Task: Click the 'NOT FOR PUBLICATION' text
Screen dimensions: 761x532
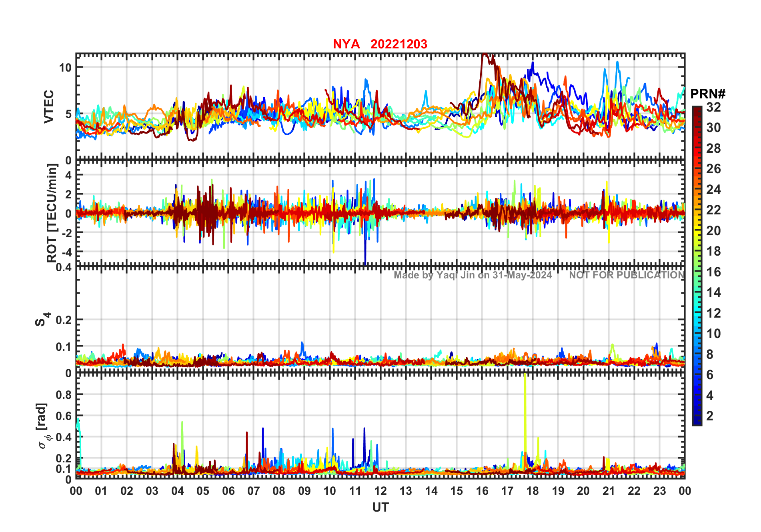Action: pos(627,275)
